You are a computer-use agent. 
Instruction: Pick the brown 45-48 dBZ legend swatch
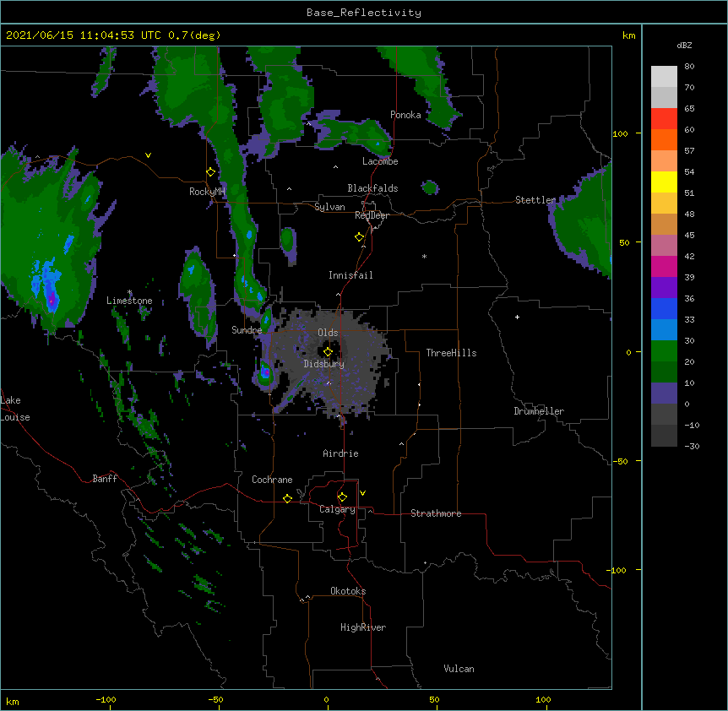point(664,224)
